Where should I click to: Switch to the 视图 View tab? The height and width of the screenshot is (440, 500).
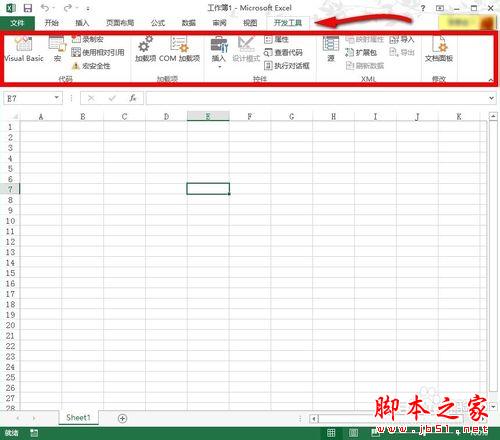(250, 23)
